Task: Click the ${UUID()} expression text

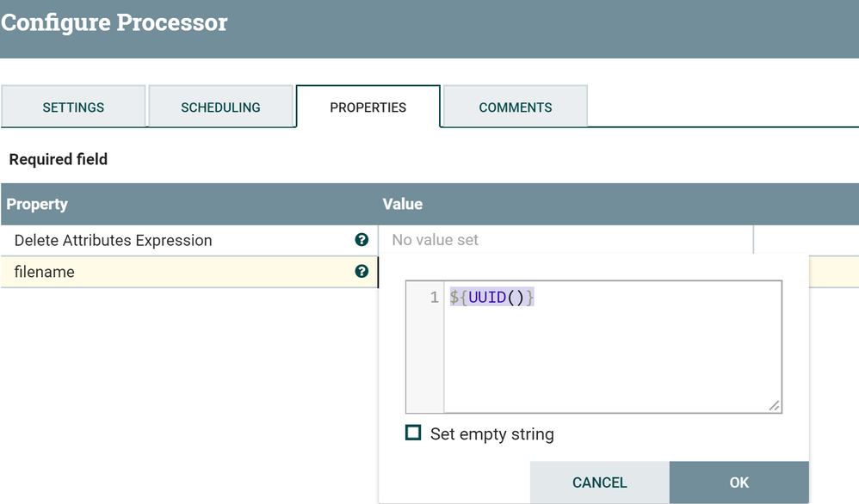Action: tap(491, 298)
